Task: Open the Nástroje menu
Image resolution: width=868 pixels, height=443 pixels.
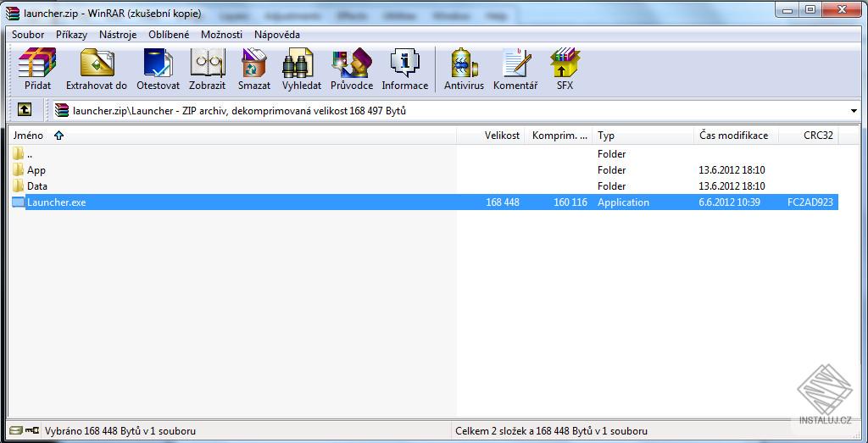Action: tap(118, 34)
